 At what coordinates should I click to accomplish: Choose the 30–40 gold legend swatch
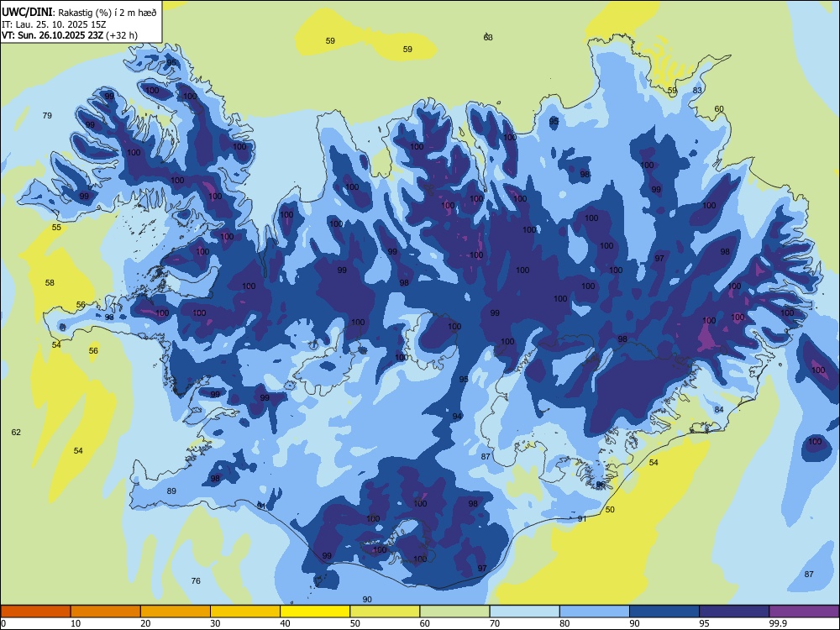click(x=245, y=612)
